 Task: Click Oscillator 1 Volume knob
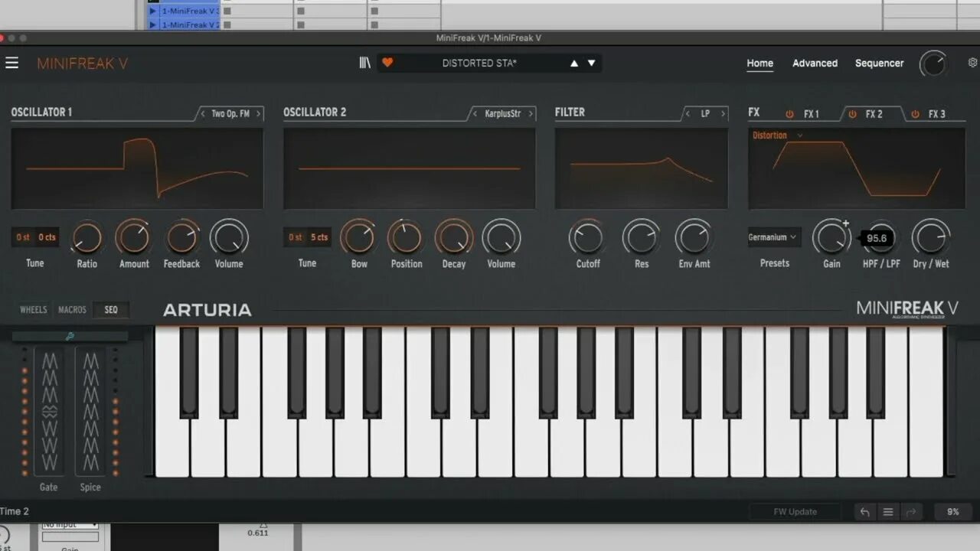click(229, 237)
